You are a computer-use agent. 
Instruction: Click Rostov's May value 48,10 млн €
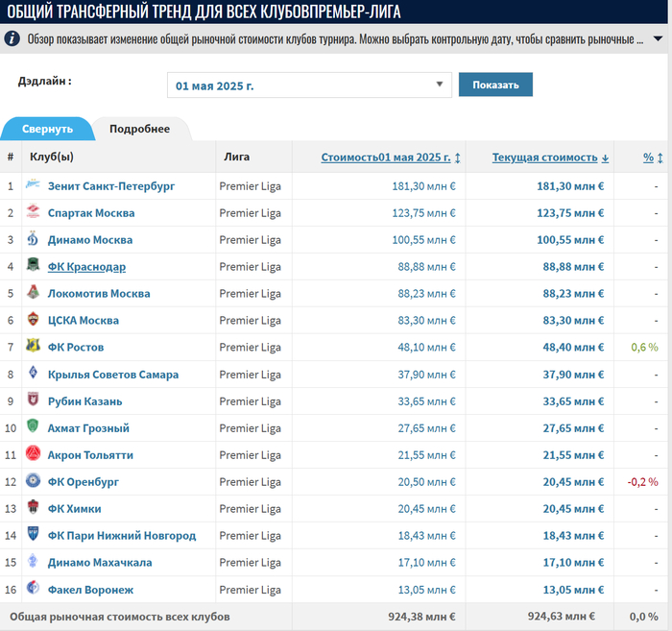tap(426, 348)
